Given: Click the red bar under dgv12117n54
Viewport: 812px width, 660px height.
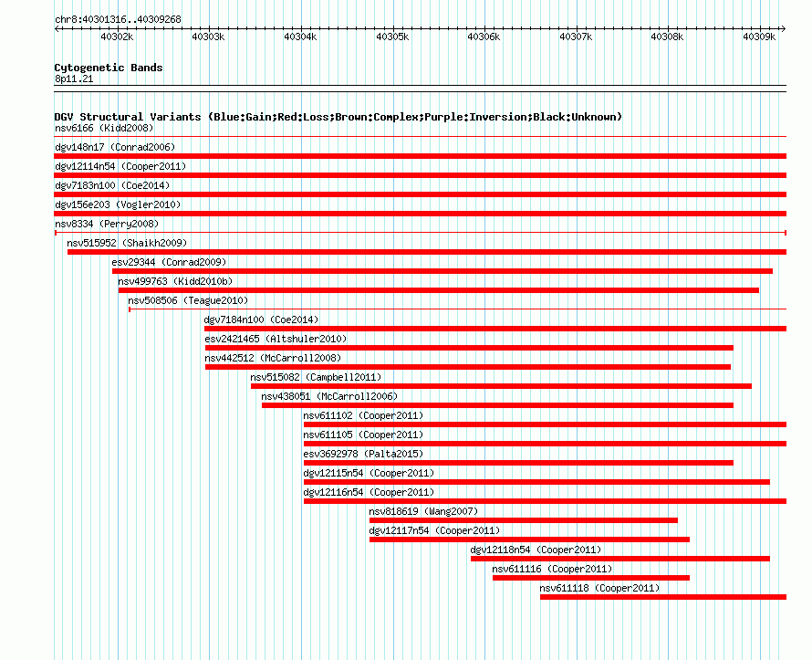Looking at the screenshot, I should coord(529,540).
